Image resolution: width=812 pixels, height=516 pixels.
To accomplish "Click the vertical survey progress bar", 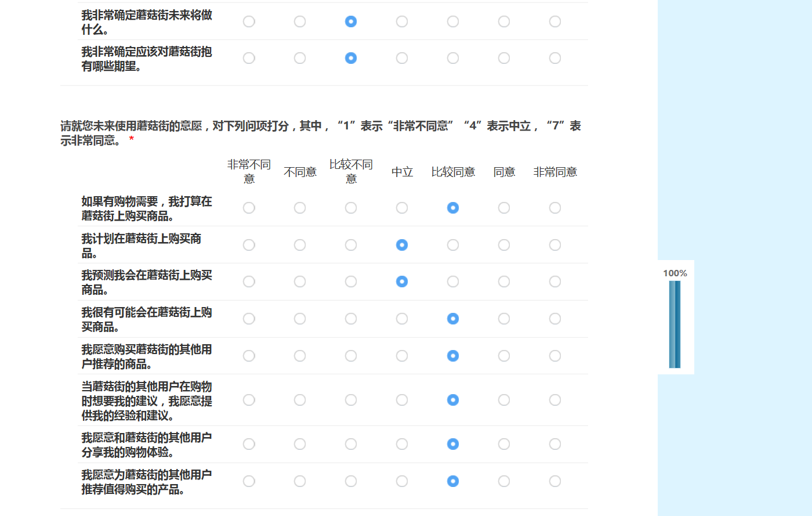I will 675,324.
